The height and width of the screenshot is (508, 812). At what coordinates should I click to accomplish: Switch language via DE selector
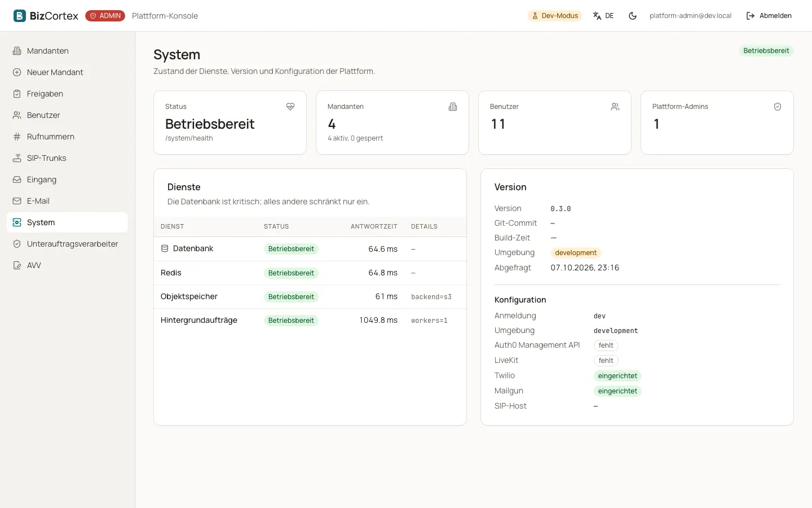pos(603,16)
